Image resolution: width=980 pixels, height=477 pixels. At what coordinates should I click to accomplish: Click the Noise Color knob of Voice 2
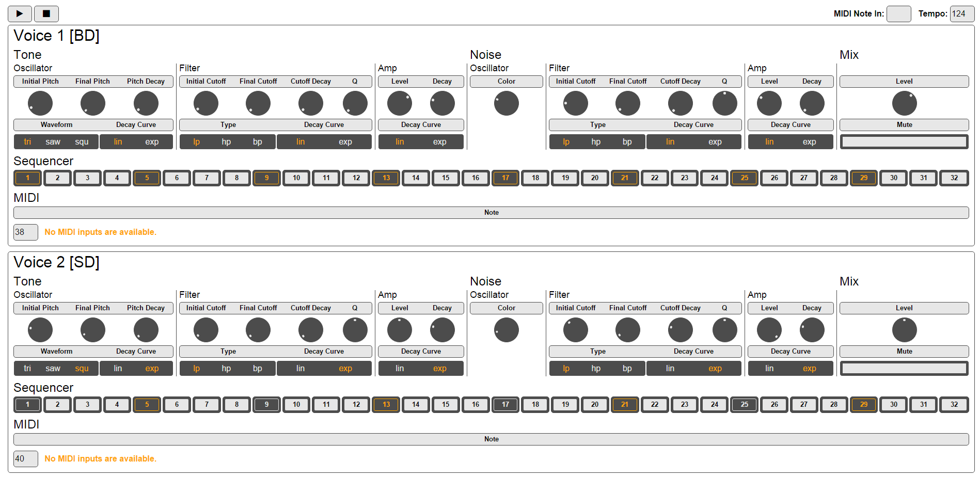pos(506,329)
